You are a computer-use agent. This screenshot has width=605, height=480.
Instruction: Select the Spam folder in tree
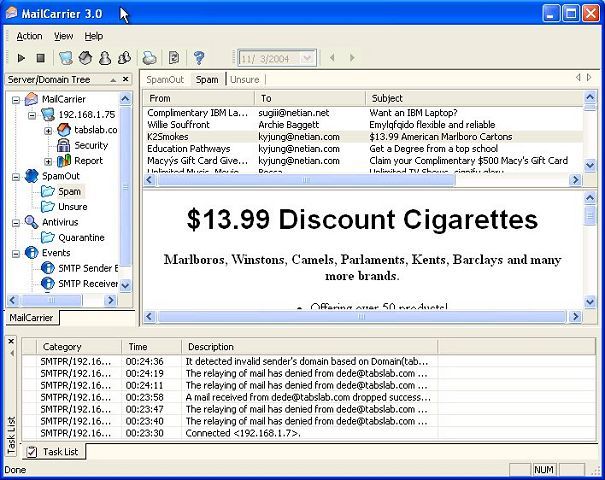[69, 191]
